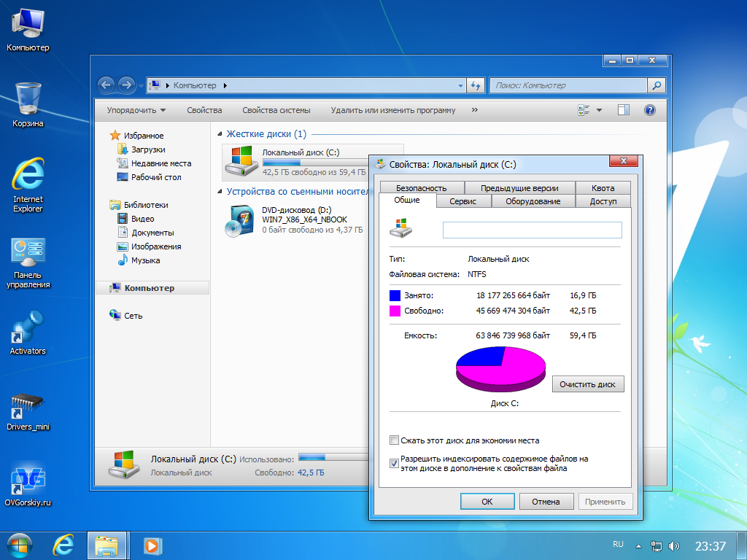Click the Поиск: Компьютер search field

tap(569, 86)
